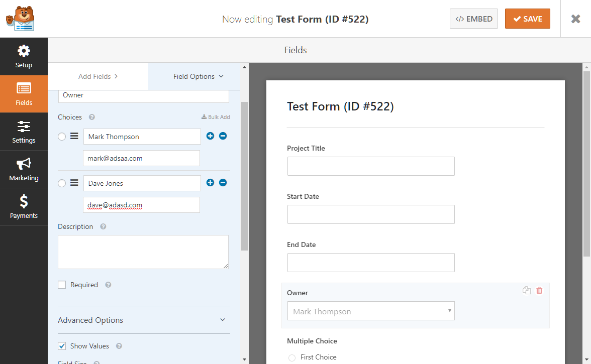
Task: Save the Test Form
Action: [x=527, y=18]
